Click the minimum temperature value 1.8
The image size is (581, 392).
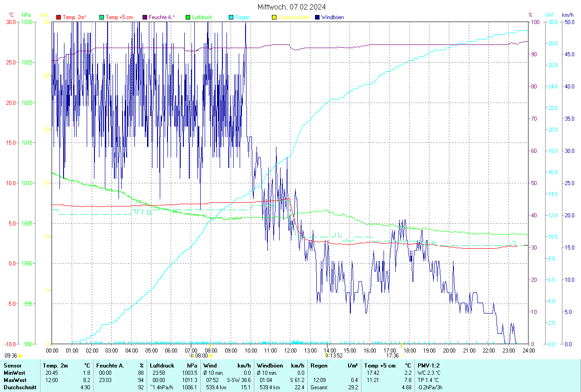point(87,372)
